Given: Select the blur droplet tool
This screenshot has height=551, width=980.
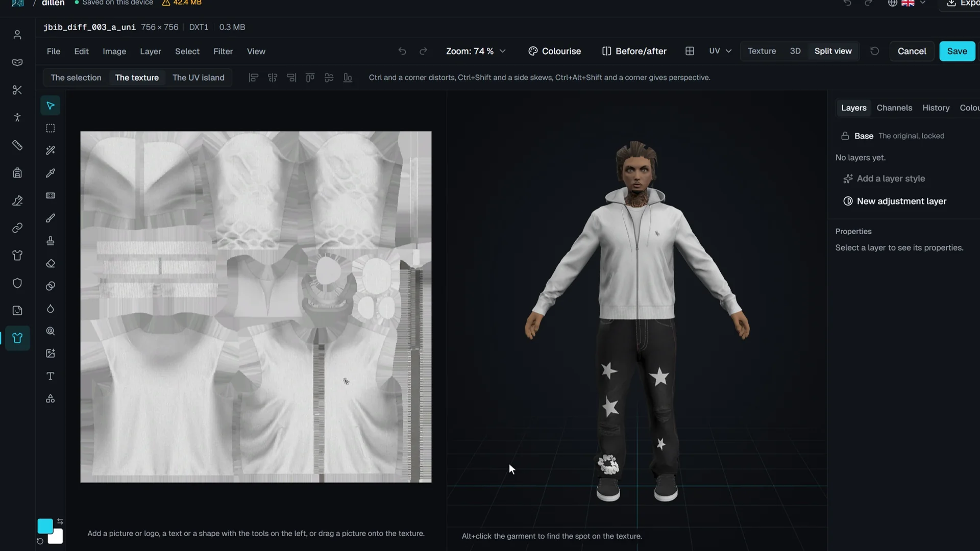Looking at the screenshot, I should click(51, 309).
